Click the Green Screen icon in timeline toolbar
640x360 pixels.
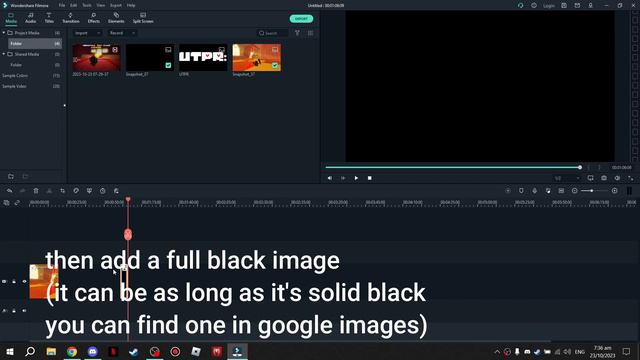tap(89, 191)
